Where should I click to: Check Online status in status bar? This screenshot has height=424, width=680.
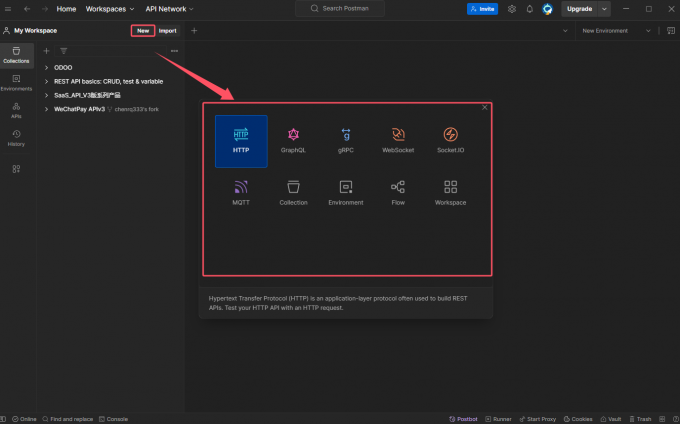[x=24, y=419]
